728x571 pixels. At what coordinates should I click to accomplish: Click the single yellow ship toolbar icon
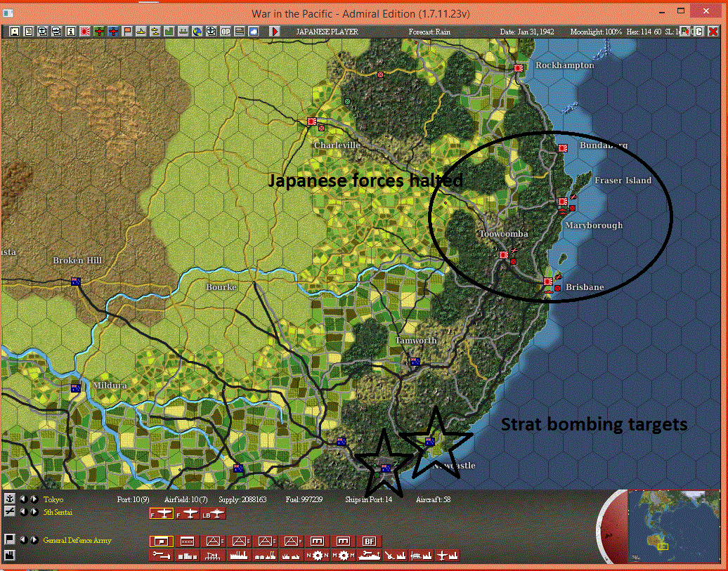pyautogui.click(x=141, y=32)
